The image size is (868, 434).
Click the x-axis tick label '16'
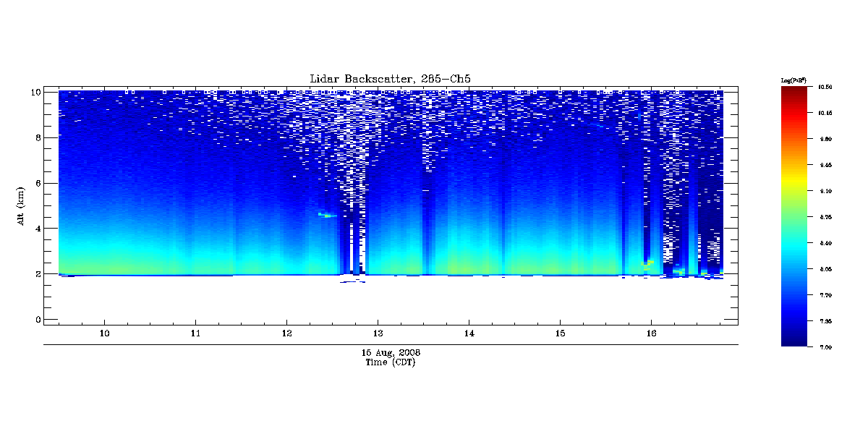pyautogui.click(x=651, y=334)
